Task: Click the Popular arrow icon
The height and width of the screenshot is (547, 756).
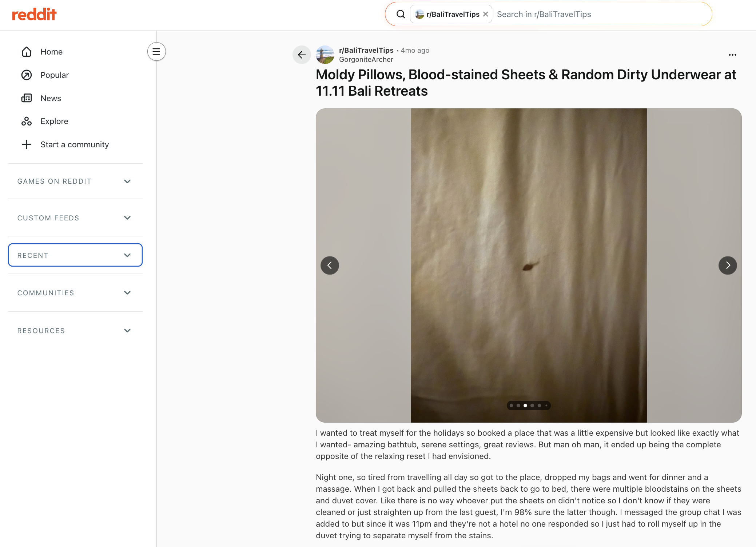Action: tap(27, 75)
